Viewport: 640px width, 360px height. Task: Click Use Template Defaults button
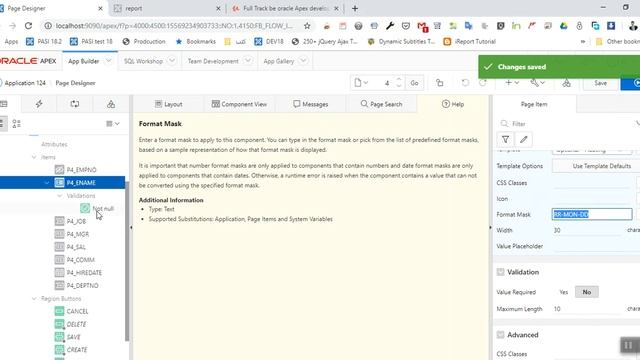pyautogui.click(x=602, y=166)
